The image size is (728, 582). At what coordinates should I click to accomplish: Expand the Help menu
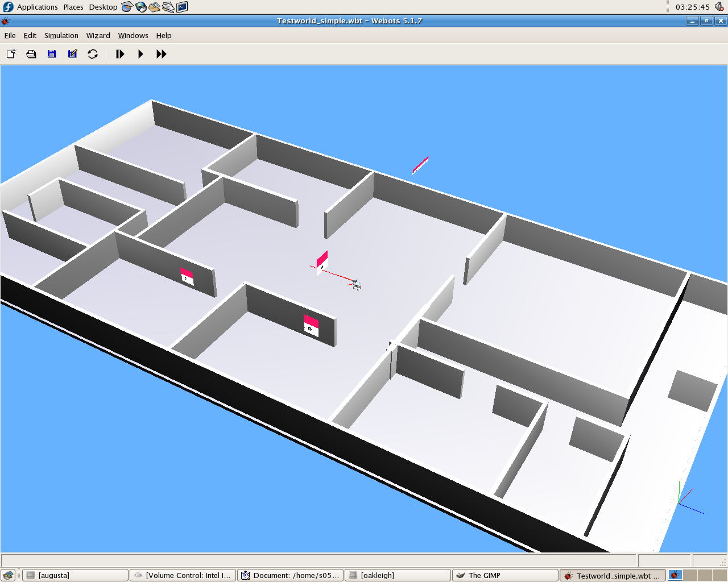164,35
